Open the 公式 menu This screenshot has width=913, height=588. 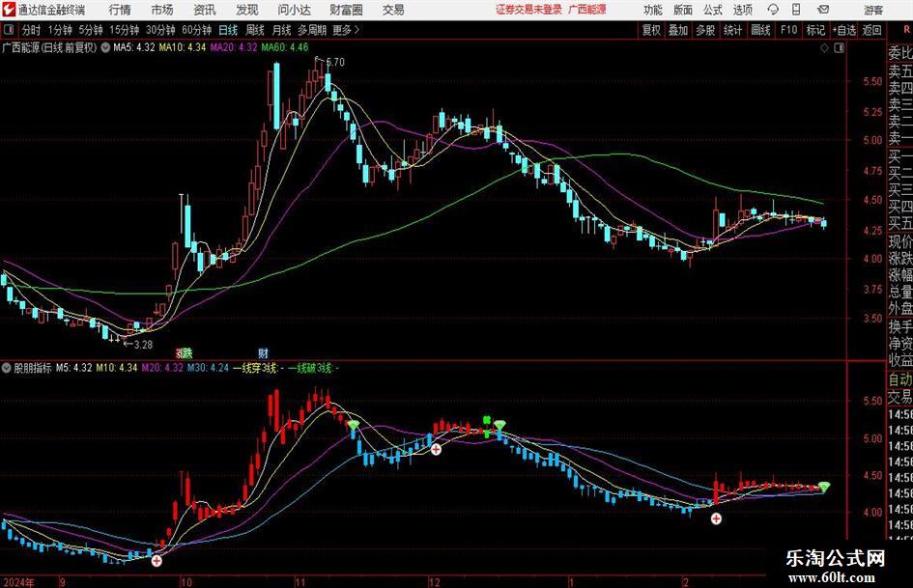713,10
